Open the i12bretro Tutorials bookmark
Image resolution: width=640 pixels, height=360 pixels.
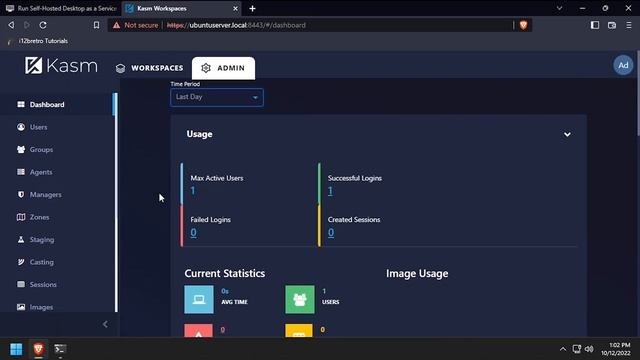pyautogui.click(x=38, y=41)
